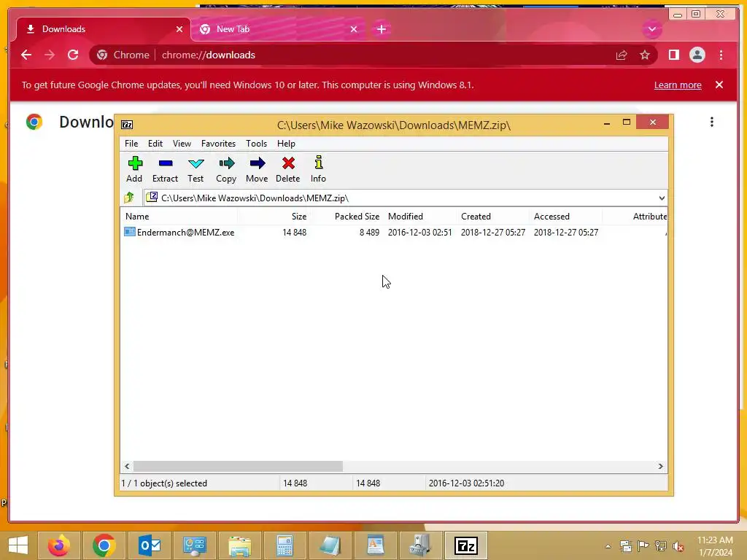747x560 pixels.
Task: Open a new Chrome tab with plus
Action: [x=381, y=29]
